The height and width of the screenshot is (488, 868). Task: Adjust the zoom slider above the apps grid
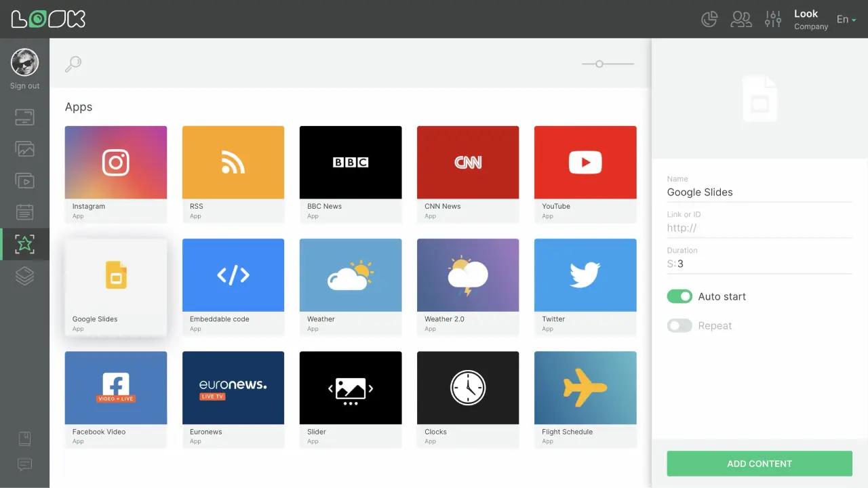(599, 63)
